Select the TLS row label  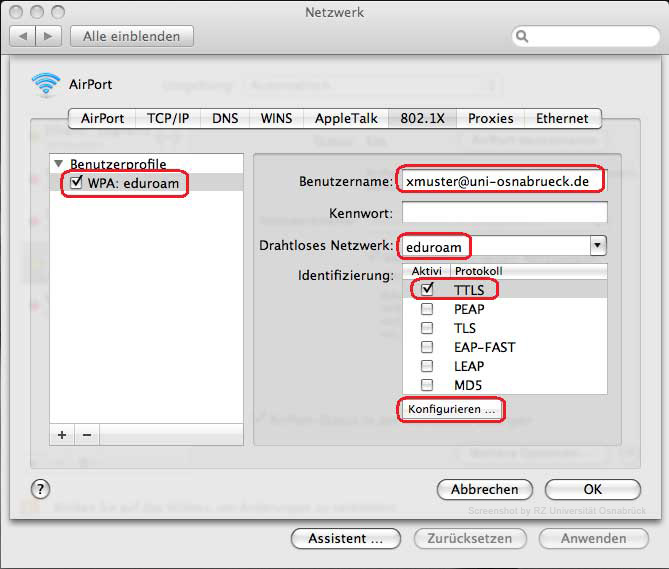[x=465, y=328]
